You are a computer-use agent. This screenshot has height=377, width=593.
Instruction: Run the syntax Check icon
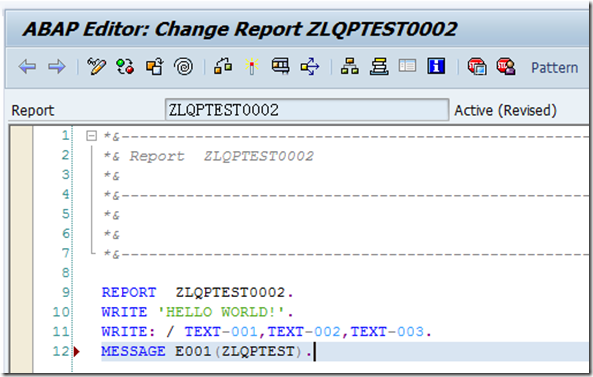tap(223, 66)
